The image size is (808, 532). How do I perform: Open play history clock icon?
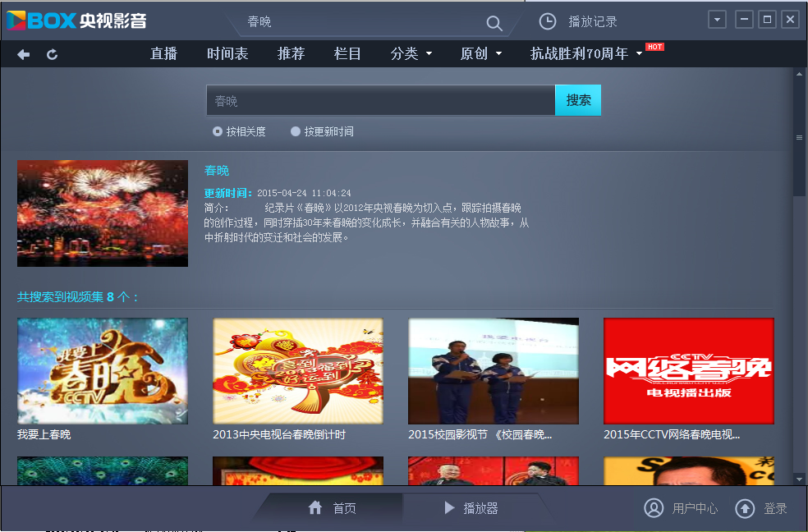point(548,21)
